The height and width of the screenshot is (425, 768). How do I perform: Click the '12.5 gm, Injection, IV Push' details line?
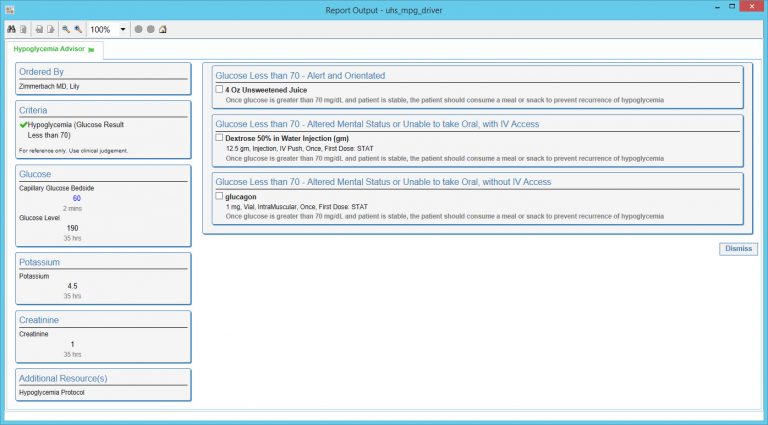[x=300, y=148]
